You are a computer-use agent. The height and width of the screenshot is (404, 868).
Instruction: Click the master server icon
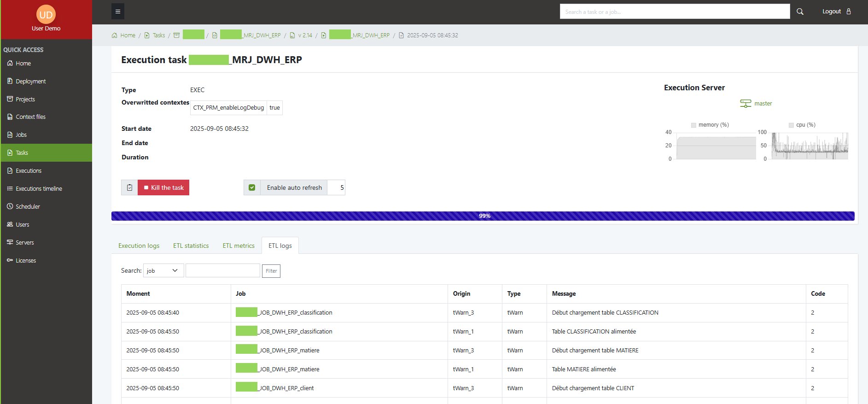pos(746,104)
